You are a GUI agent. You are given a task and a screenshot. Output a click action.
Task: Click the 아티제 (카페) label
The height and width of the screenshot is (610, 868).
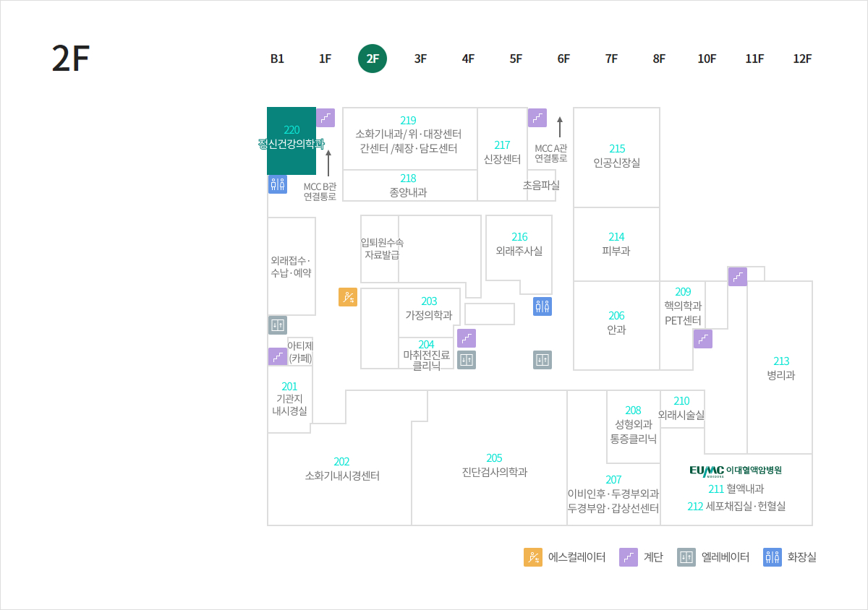(300, 352)
